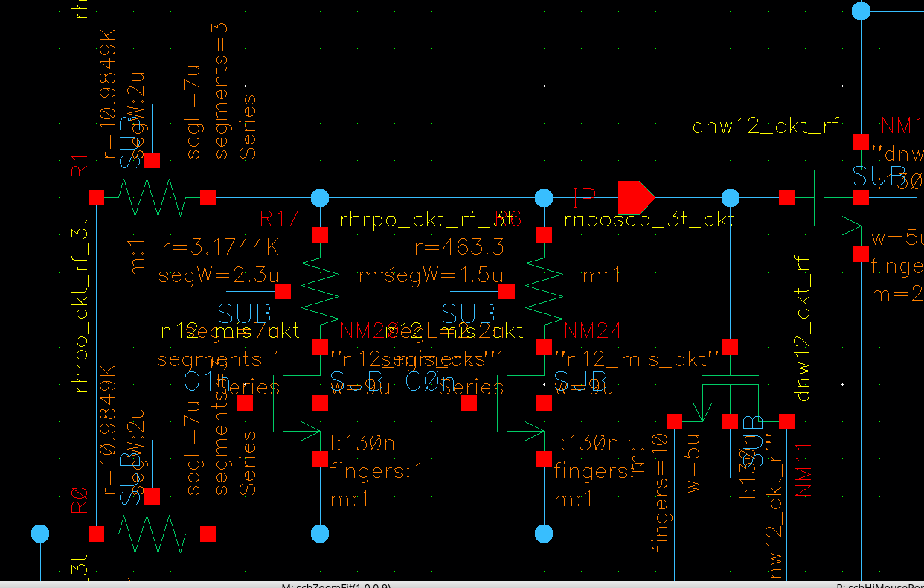The height and width of the screenshot is (588, 924).
Task: Select the NM11 transistor symbol beside fingers=10
Action: pyautogui.click(x=731, y=398)
